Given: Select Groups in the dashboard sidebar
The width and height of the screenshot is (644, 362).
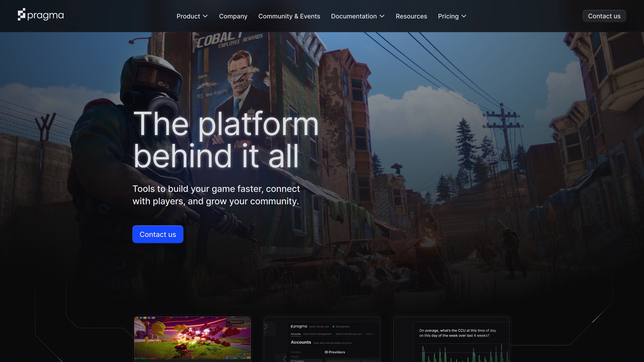Looking at the screenshot, I should pyautogui.click(x=294, y=356).
